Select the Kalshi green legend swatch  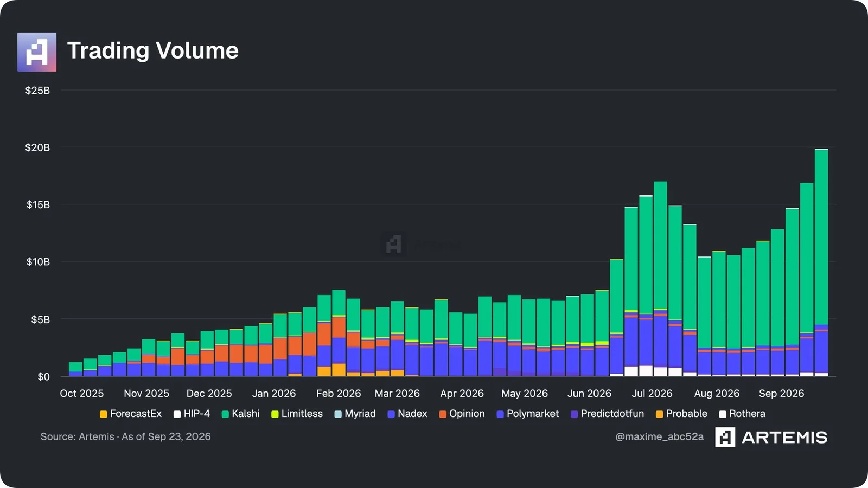pyautogui.click(x=225, y=414)
